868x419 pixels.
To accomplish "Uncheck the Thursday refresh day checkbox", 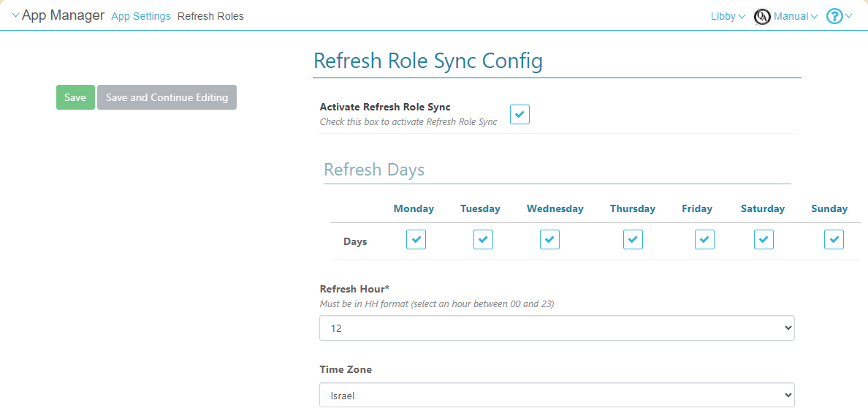I will tap(633, 240).
